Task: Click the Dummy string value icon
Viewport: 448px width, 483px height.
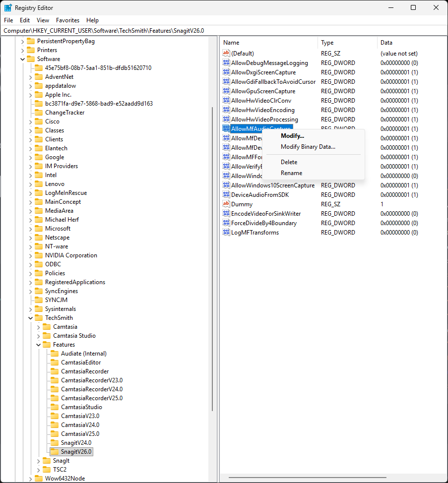Action: click(x=226, y=204)
